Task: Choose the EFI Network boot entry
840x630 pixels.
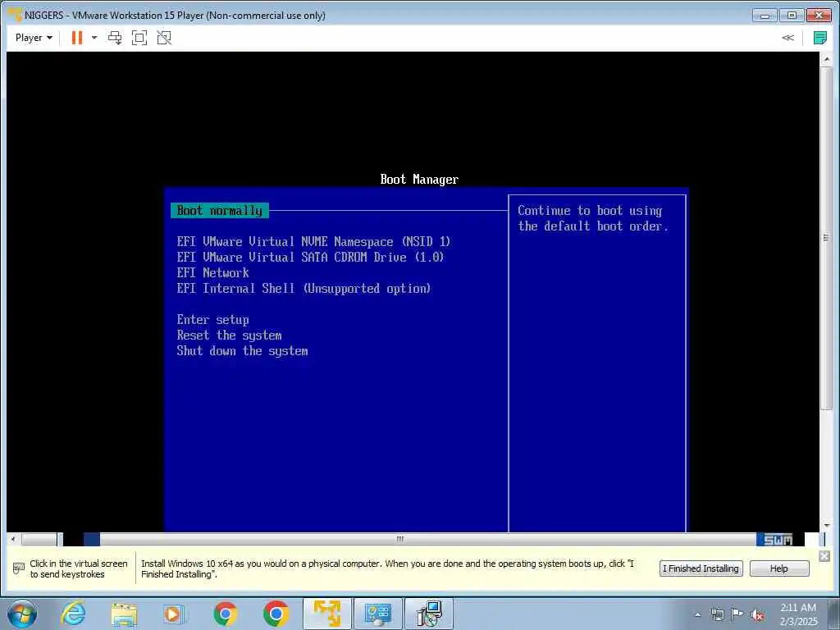Action: [212, 272]
